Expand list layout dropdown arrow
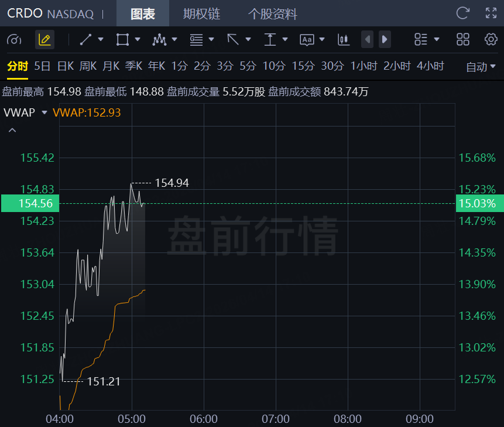Viewport: 504px width, 427px height. point(437,40)
